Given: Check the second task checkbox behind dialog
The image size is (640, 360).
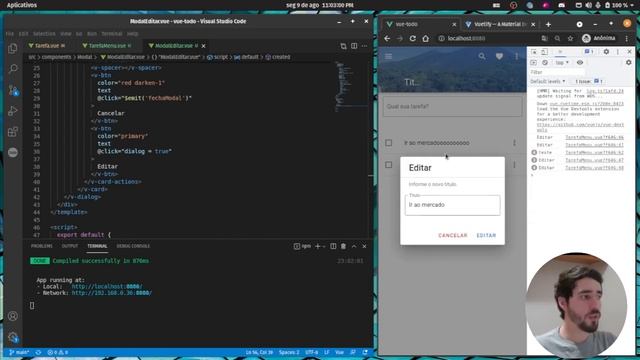Looking at the screenshot, I should [389, 165].
